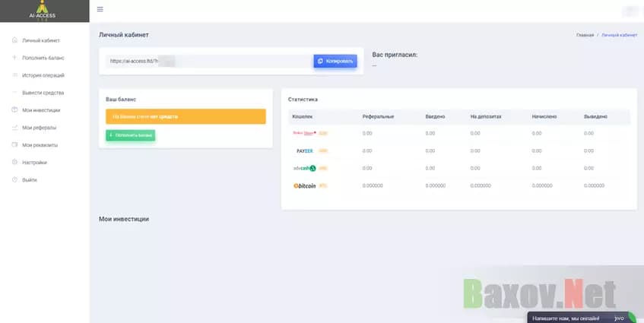Open Пополнить баланс in the sidebar
Image resolution: width=644 pixels, height=323 pixels.
(x=43, y=58)
